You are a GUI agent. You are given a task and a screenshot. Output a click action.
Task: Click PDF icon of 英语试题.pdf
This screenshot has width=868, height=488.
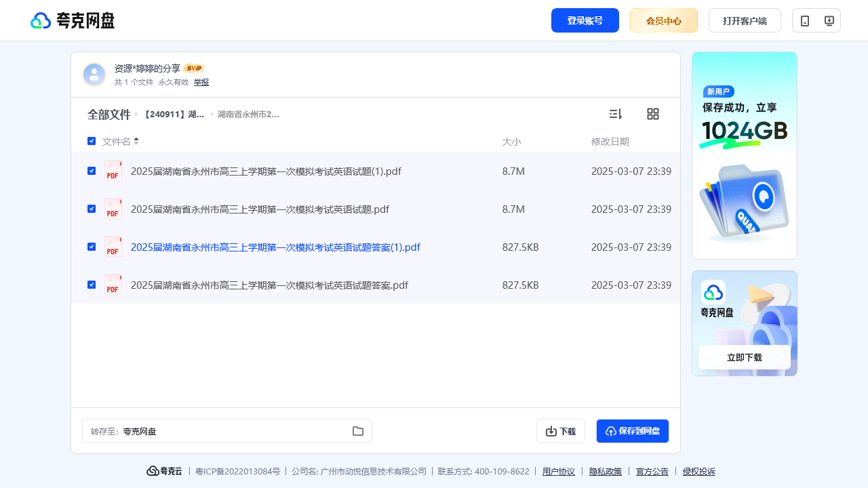pos(113,209)
